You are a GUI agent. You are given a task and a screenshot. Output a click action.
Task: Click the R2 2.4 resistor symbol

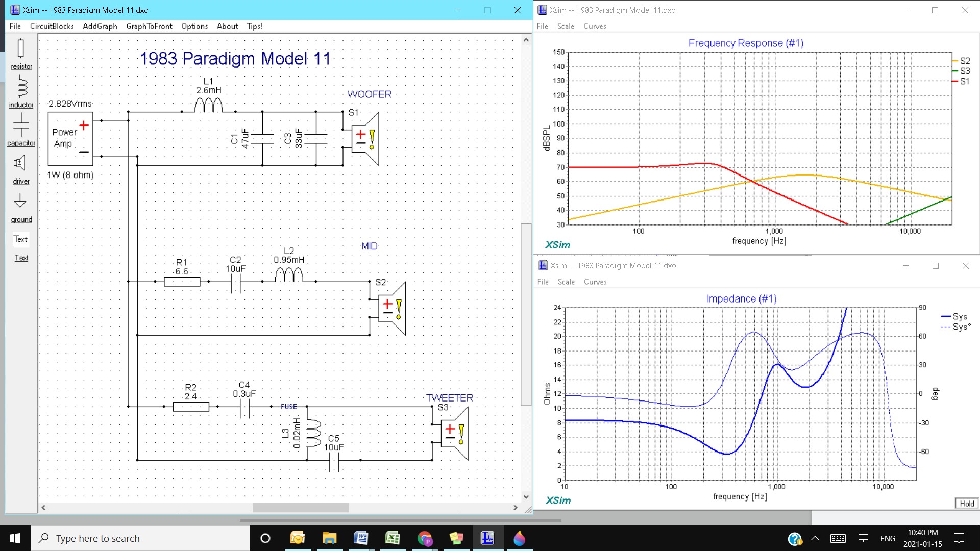pyautogui.click(x=191, y=407)
